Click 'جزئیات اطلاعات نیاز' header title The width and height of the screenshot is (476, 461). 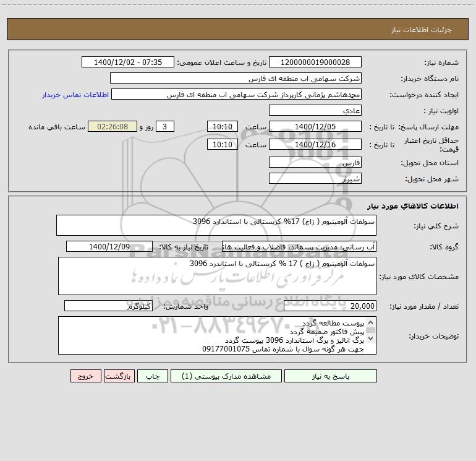click(422, 30)
